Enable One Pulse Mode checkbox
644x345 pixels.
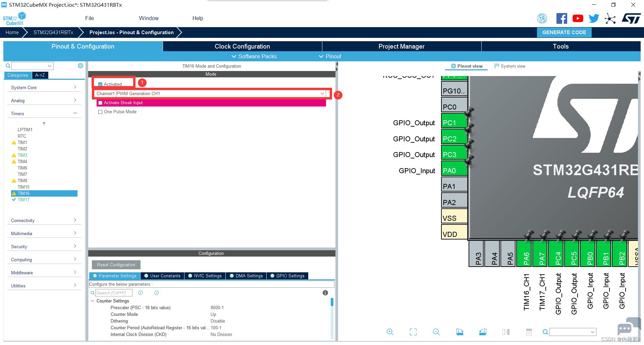[x=100, y=112]
